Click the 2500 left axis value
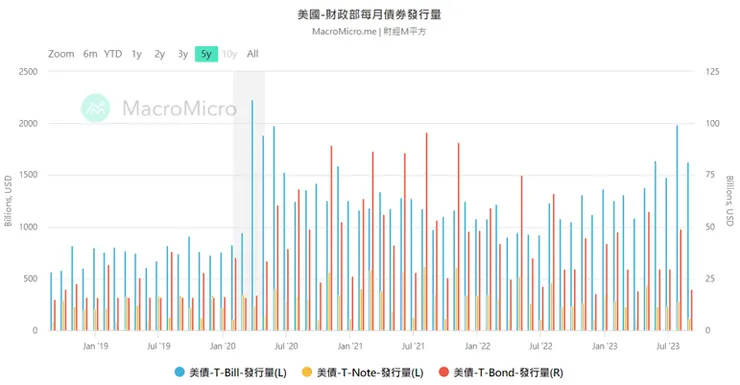This screenshot has height=385, width=740. point(28,72)
